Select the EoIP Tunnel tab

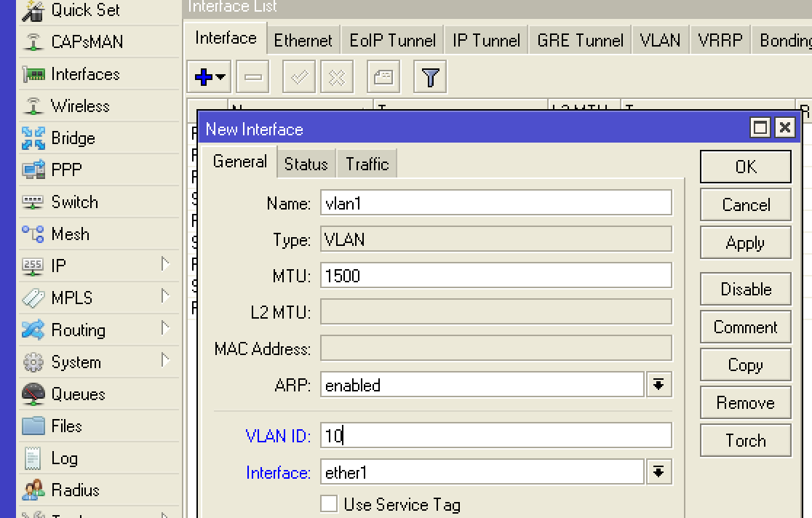click(x=392, y=41)
